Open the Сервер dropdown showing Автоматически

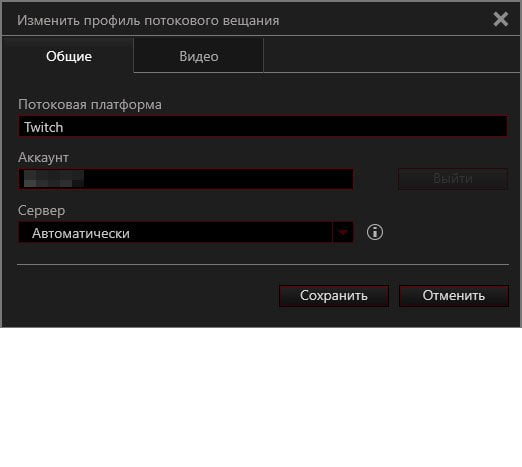[186, 232]
